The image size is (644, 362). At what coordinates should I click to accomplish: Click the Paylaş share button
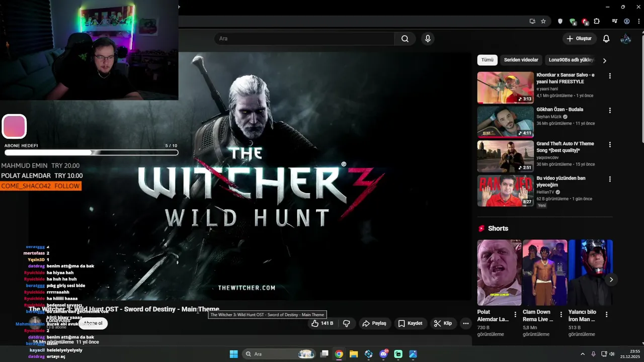click(374, 323)
